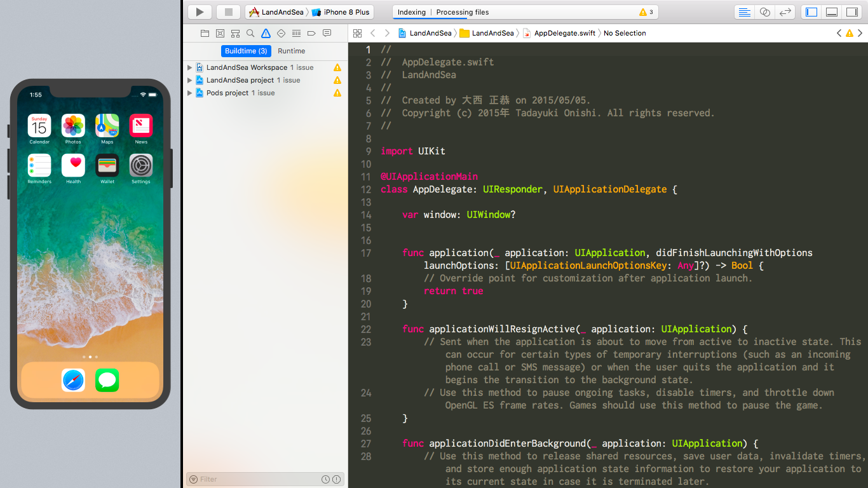Open the LandAndSea folder jump bar segment

point(487,33)
